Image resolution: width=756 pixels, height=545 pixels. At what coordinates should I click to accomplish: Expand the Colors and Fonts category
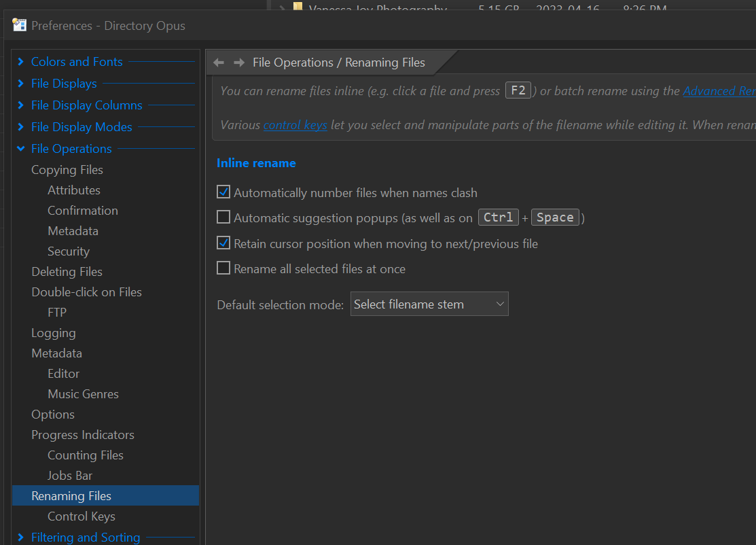coord(21,61)
